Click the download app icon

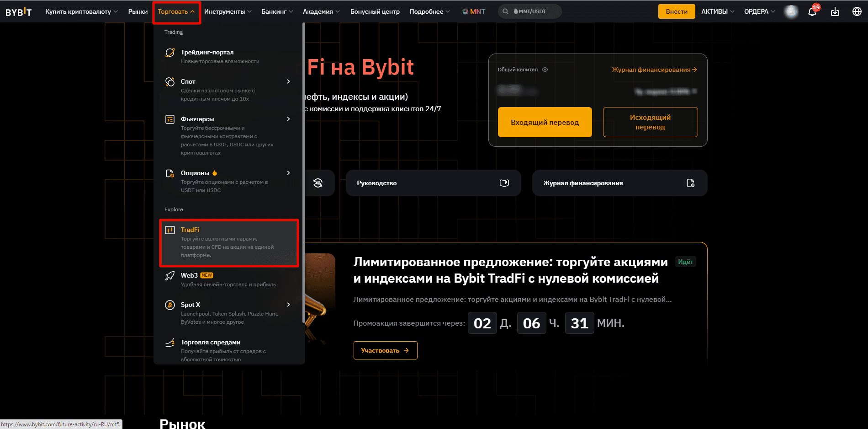pyautogui.click(x=835, y=11)
